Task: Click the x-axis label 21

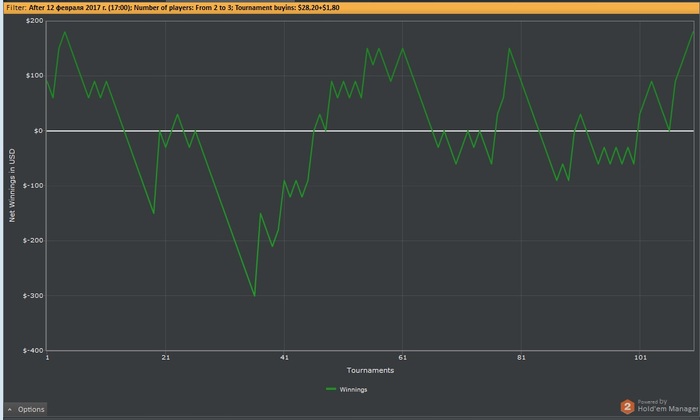Action: (166, 357)
